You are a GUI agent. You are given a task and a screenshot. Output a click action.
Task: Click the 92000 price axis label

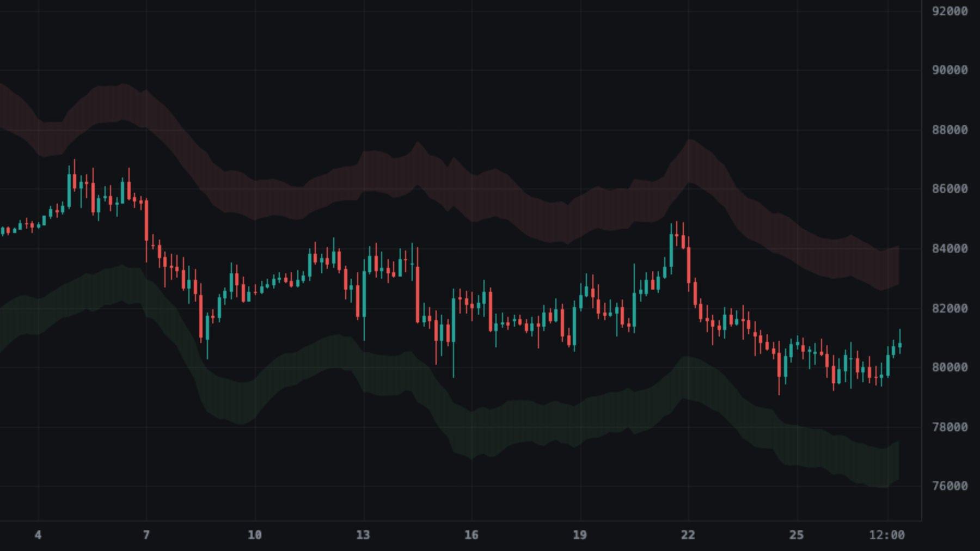[x=950, y=11]
